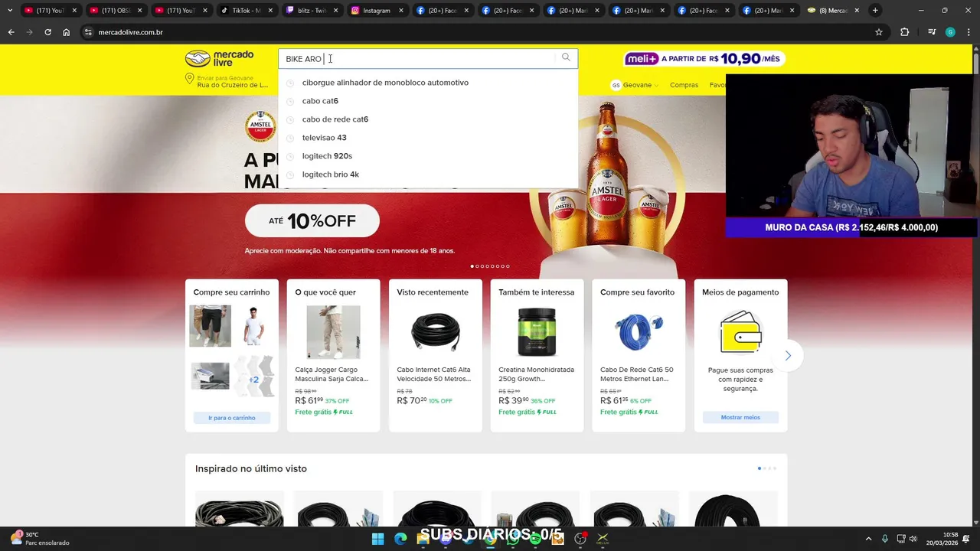Expand the Geovane account dropdown
980x551 pixels.
pyautogui.click(x=640, y=85)
